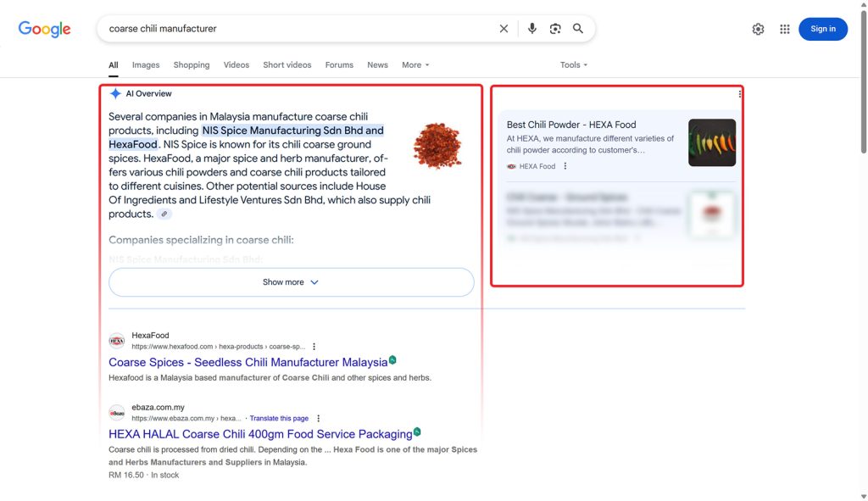The image size is (868, 501).
Task: Open three-dot menu beside HEXA Food source
Action: point(565,166)
